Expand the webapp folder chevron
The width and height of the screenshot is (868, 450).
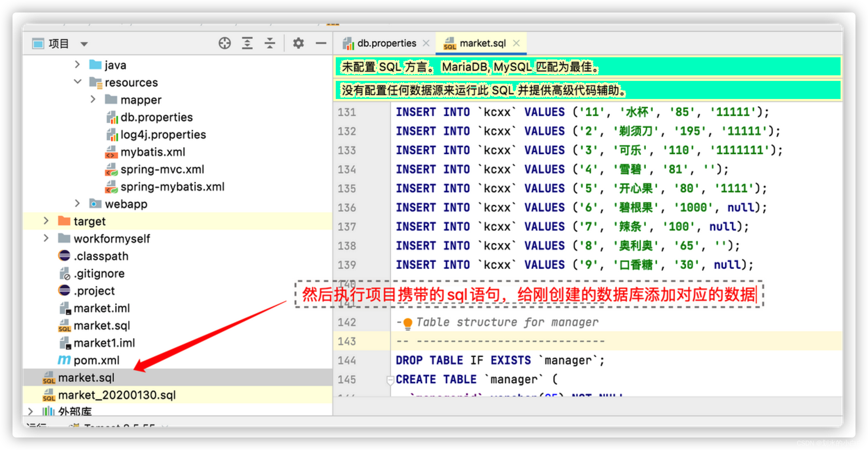(77, 203)
